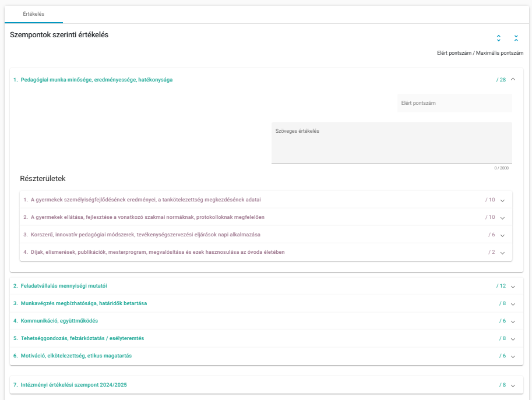Open Pedagógiai munka minősége, eredményessége title
The width and height of the screenshot is (532, 400).
click(97, 80)
